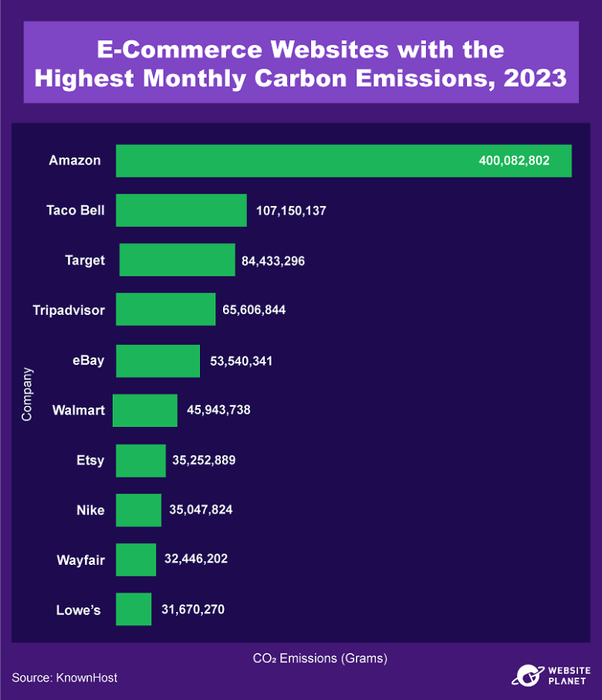Click the Source: KnownHost text

65,678
